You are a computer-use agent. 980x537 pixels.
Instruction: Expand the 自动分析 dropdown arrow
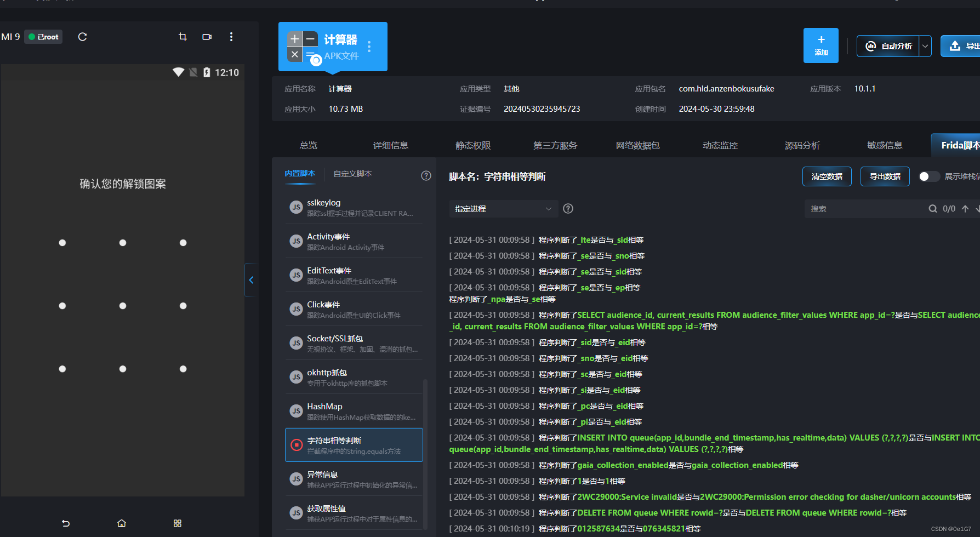pyautogui.click(x=925, y=46)
